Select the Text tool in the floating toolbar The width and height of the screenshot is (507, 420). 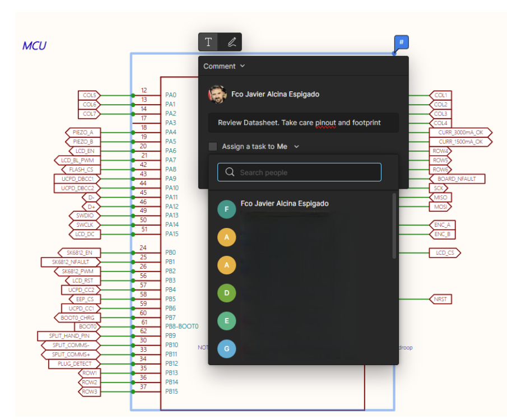click(208, 41)
